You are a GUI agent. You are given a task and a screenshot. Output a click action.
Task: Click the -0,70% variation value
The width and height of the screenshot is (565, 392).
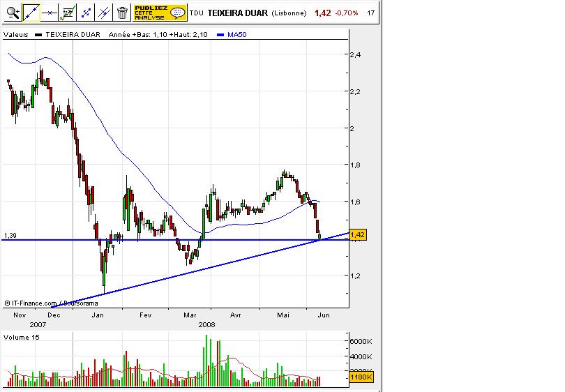pos(346,13)
